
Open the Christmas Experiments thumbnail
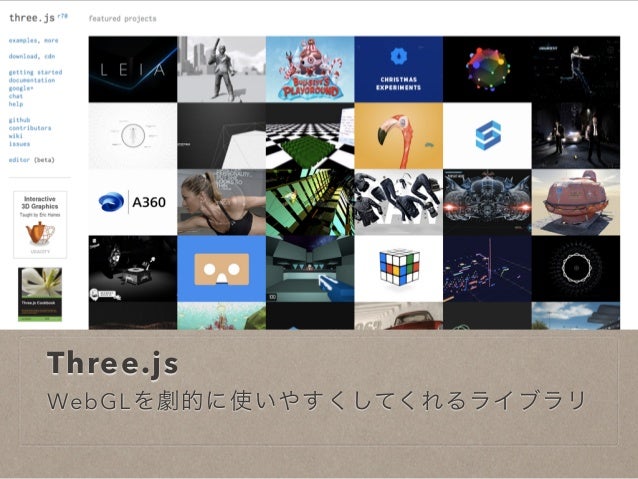[399, 69]
